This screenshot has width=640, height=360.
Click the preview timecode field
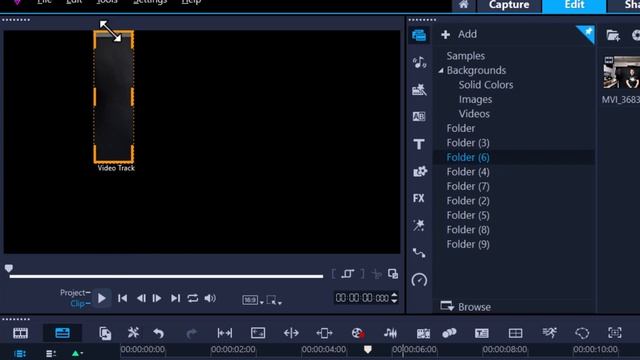coord(362,298)
